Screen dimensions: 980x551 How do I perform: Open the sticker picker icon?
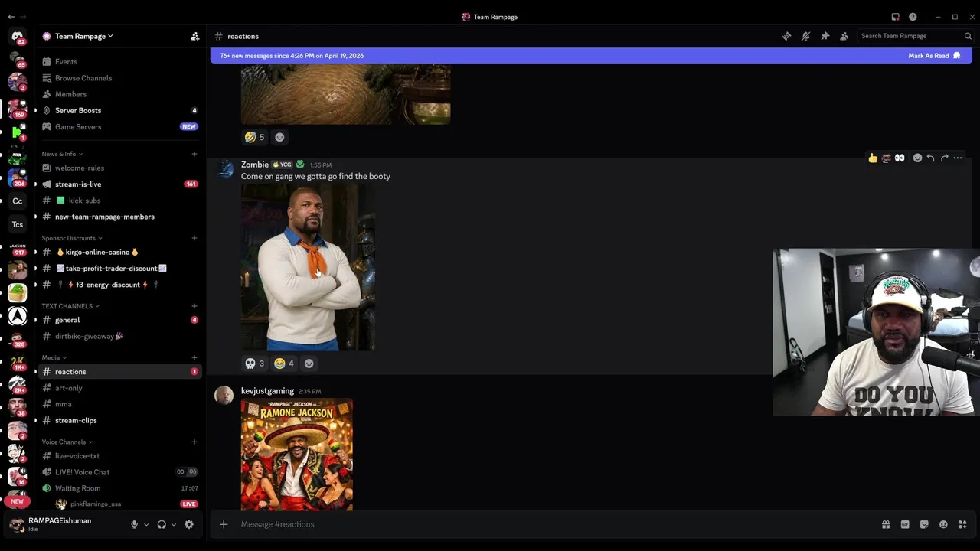[x=924, y=524]
